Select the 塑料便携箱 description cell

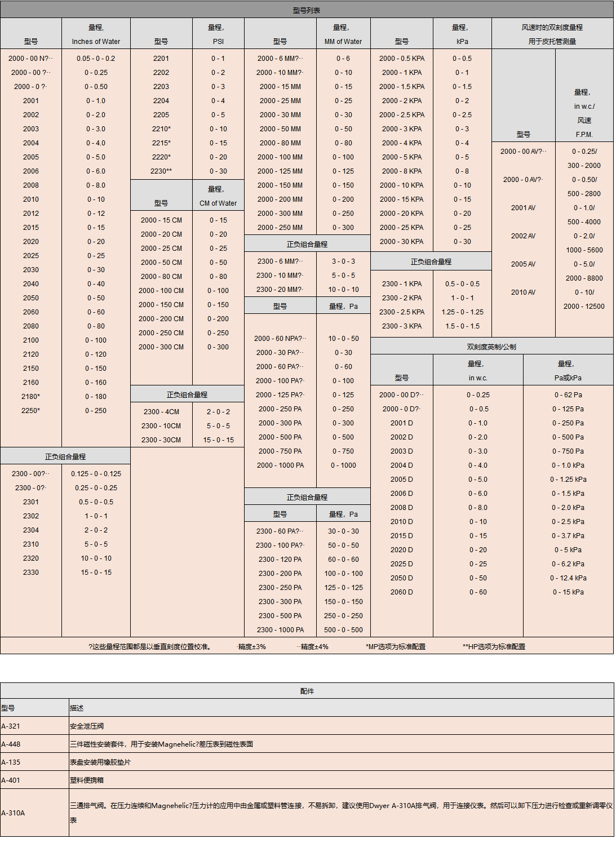tap(87, 780)
